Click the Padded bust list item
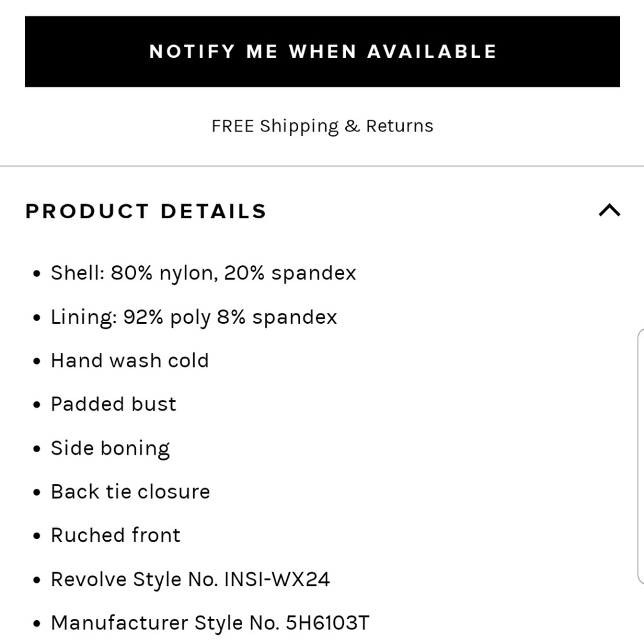This screenshot has width=644, height=644. [x=114, y=404]
